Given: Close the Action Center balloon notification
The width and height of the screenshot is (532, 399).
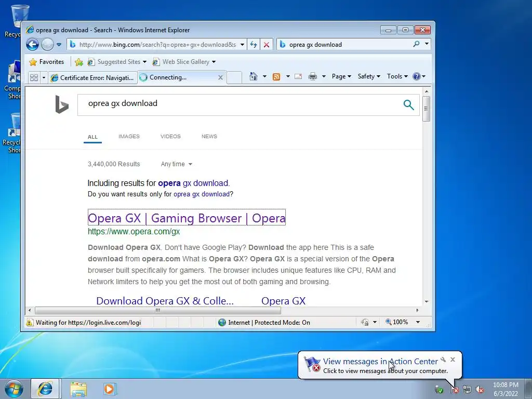Looking at the screenshot, I should pos(453,360).
